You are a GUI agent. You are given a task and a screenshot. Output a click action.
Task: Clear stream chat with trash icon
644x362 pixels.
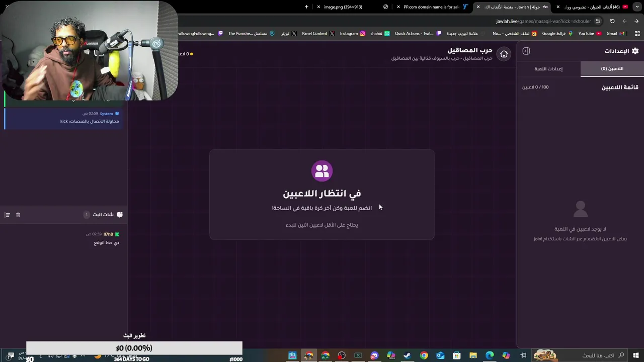tap(18, 215)
